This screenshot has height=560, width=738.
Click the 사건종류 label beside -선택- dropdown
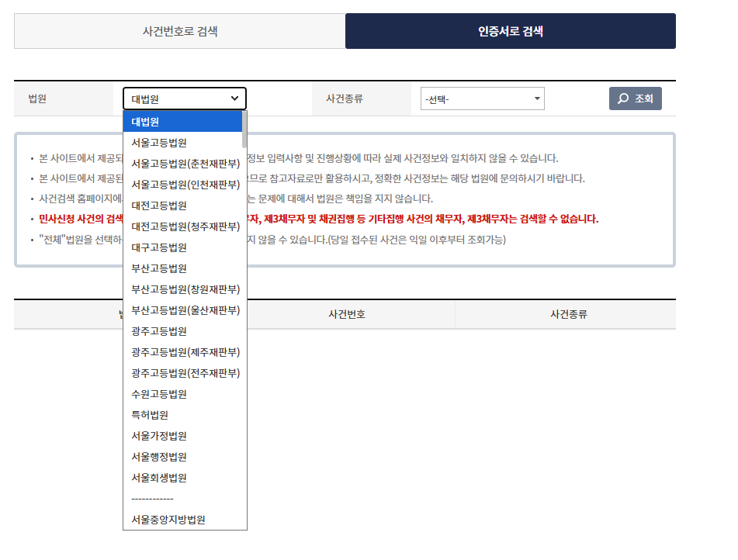click(345, 99)
